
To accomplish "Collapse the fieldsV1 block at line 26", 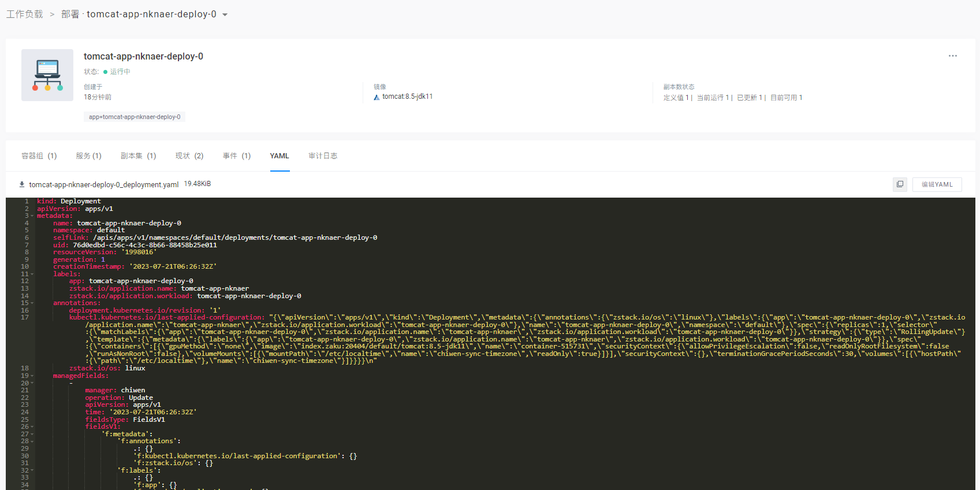I will coord(32,427).
